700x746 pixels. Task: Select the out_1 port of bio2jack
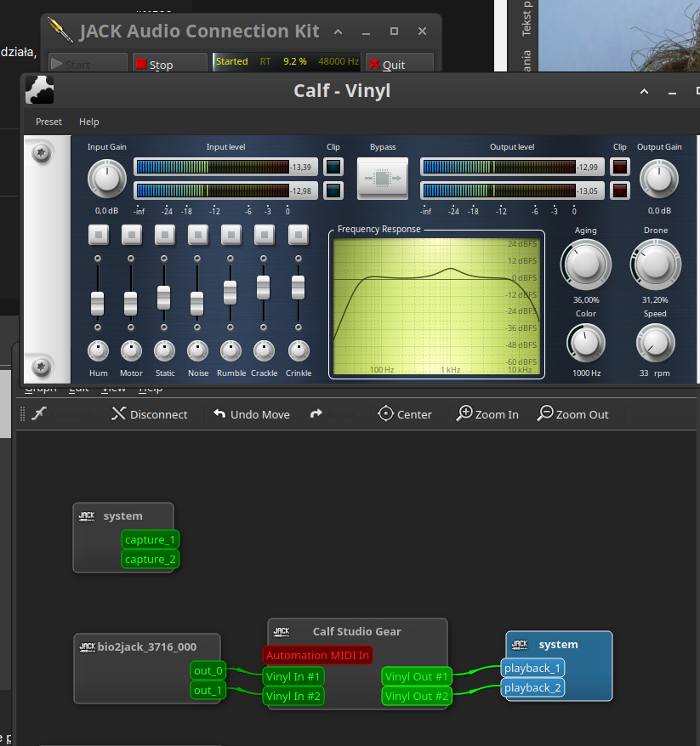click(208, 690)
